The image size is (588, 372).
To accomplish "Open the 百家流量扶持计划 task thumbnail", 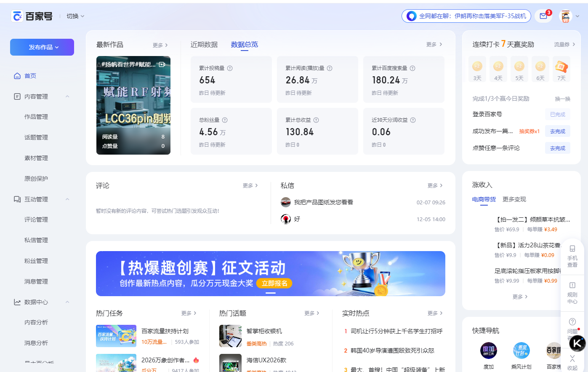I will pyautogui.click(x=116, y=336).
